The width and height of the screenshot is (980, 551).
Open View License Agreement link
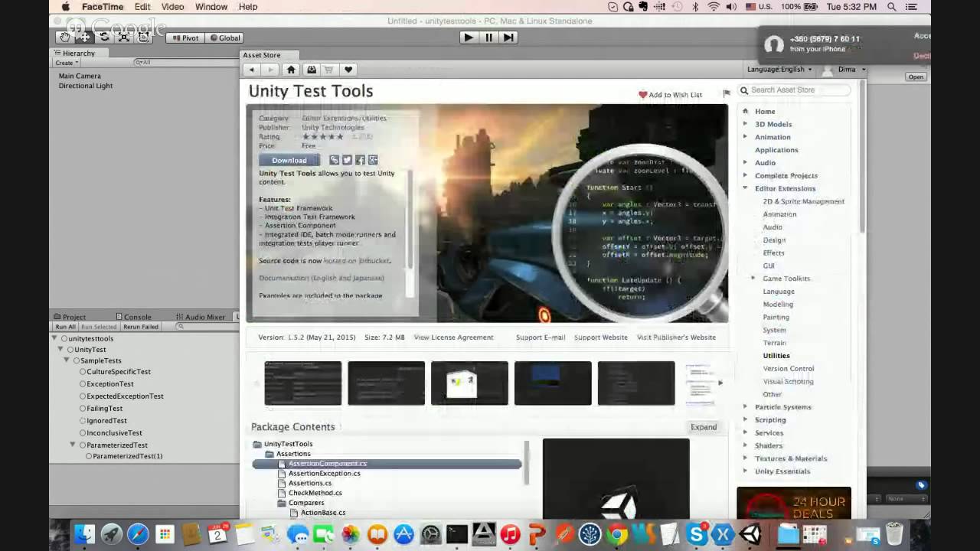[453, 337]
